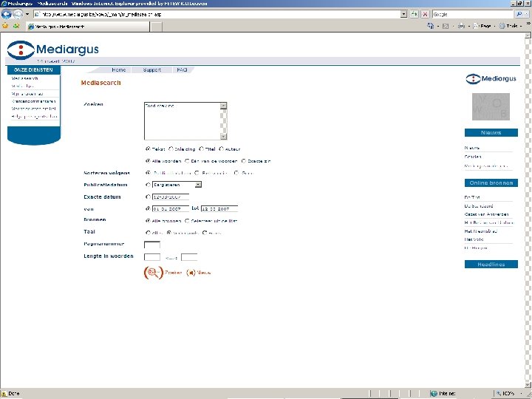Image resolution: width=532 pixels, height=399 pixels.
Task: Click inside the Zoeken search text area
Action: pos(182,121)
